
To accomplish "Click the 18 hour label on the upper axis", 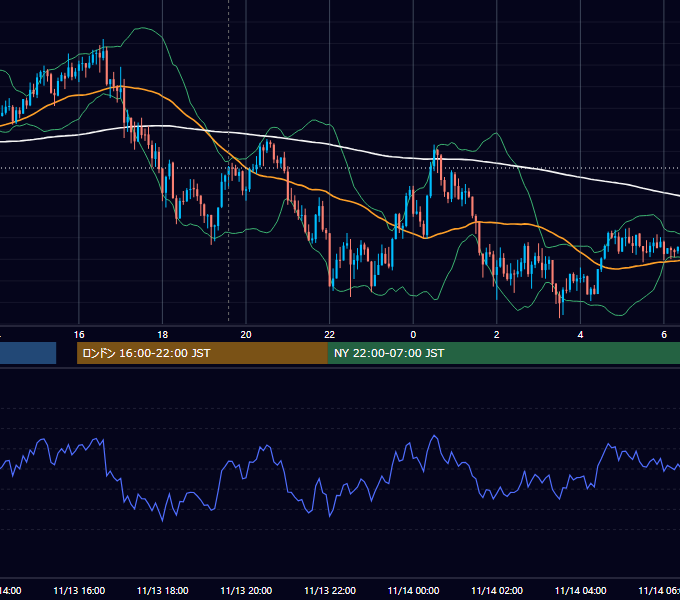I will point(162,335).
